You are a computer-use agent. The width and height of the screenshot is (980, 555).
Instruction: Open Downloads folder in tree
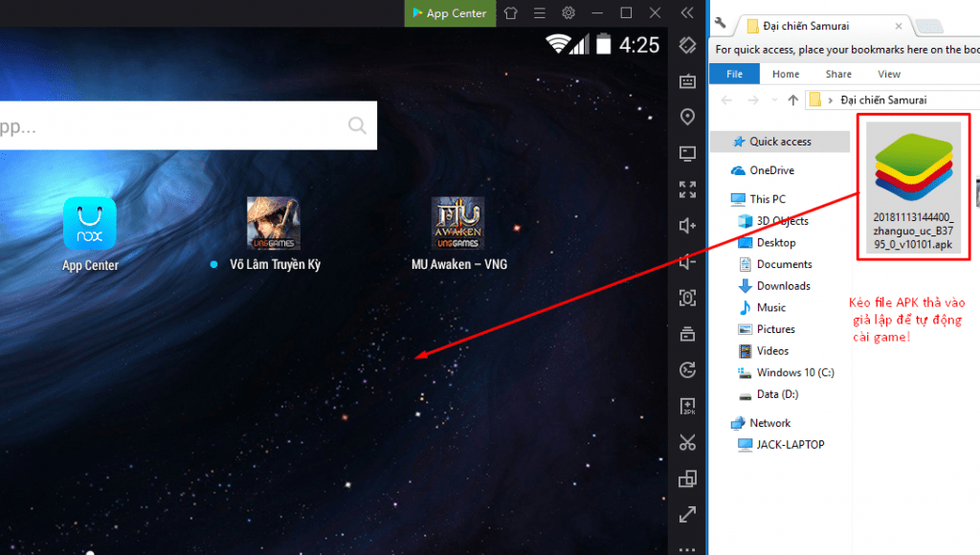pyautogui.click(x=783, y=285)
